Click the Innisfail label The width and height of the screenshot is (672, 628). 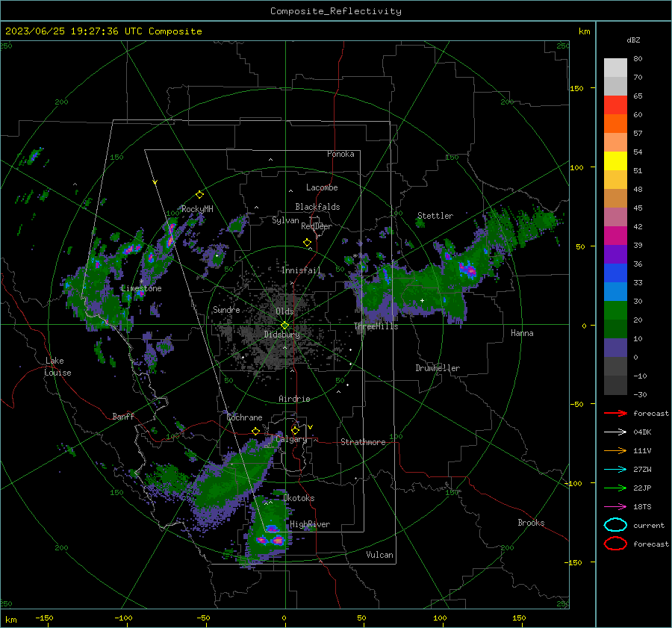point(301,270)
